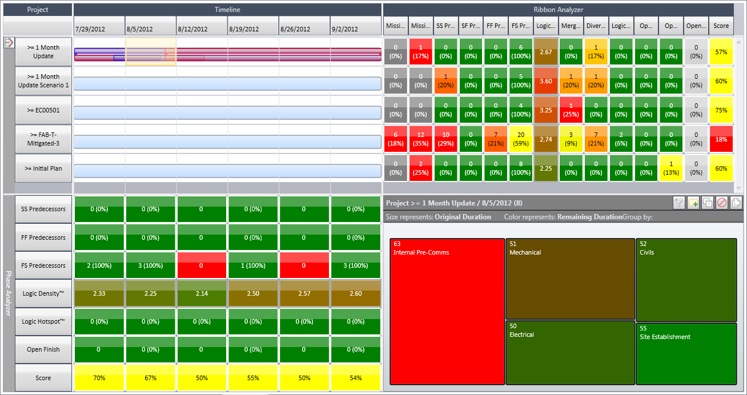Open the Logic Density phase metric

click(x=43, y=294)
